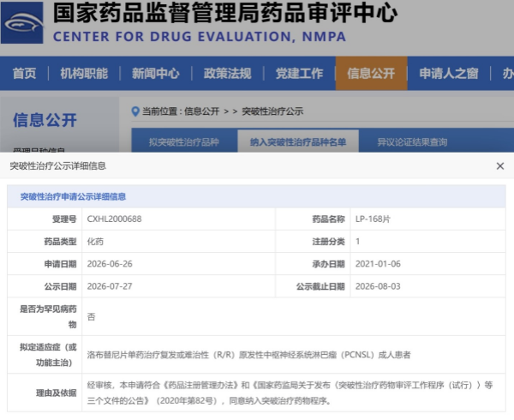Click the dialog title 突破性治疗公示详细信息
514x420 pixels.
[58, 166]
